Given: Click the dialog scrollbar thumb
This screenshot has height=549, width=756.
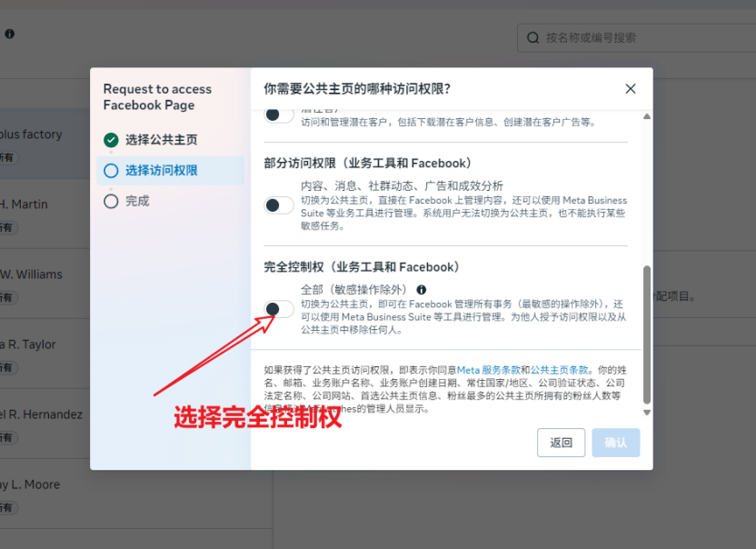Looking at the screenshot, I should click(647, 334).
